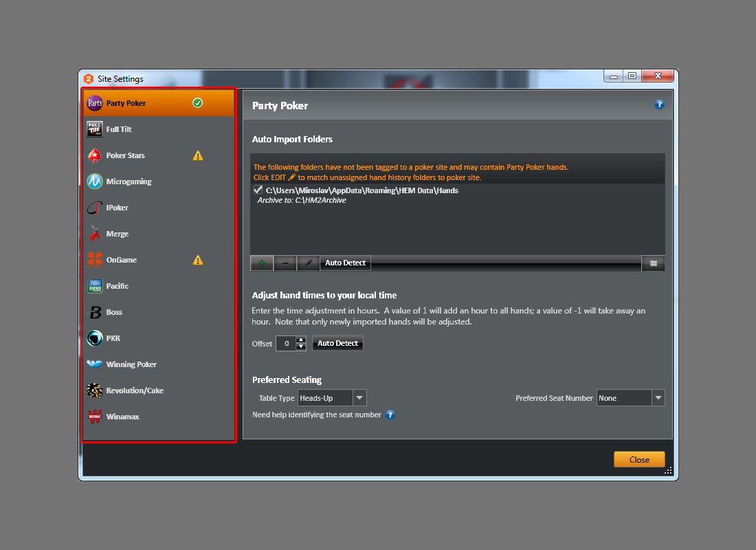Click the OnGame warning triangle icon
Viewport: 756px width, 550px height.
[x=198, y=260]
